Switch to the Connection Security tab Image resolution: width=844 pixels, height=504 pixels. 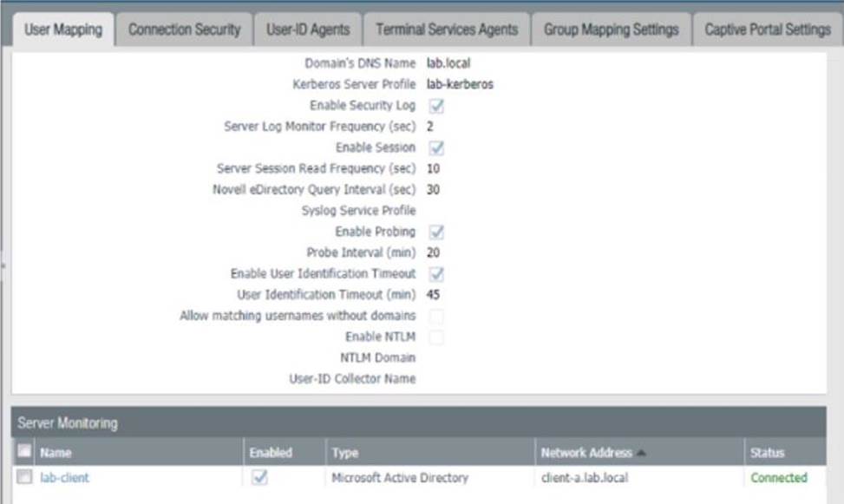[x=184, y=29]
